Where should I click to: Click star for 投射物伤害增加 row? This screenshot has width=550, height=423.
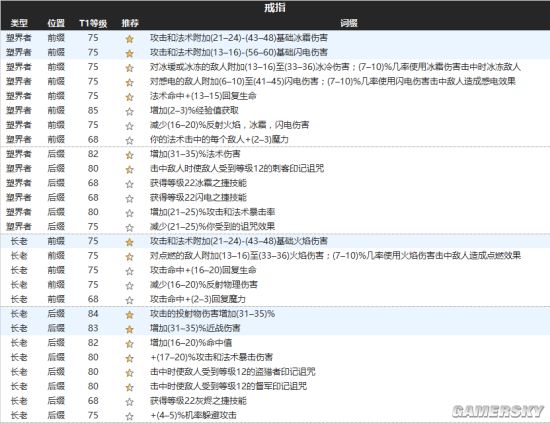tap(129, 315)
